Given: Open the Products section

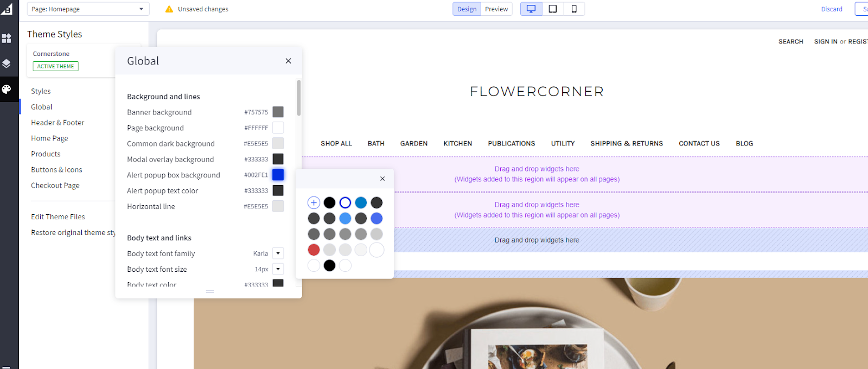Looking at the screenshot, I should [x=46, y=154].
